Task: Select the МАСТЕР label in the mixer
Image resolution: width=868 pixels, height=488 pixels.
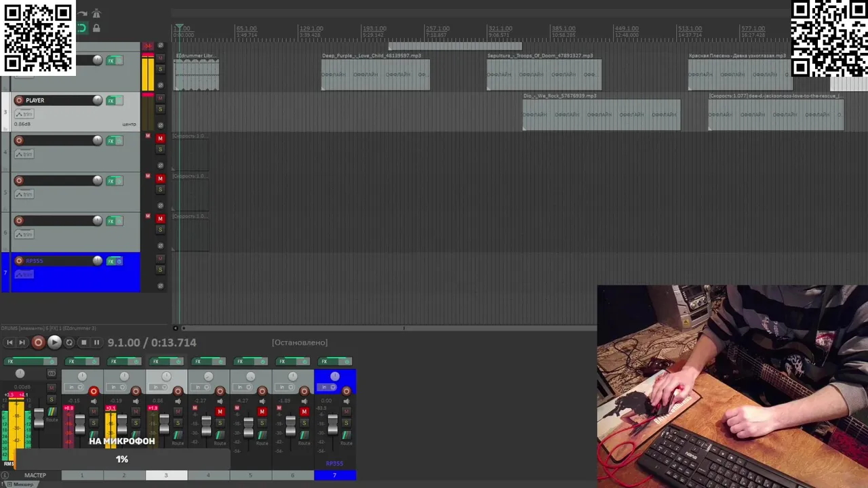Action: click(35, 475)
